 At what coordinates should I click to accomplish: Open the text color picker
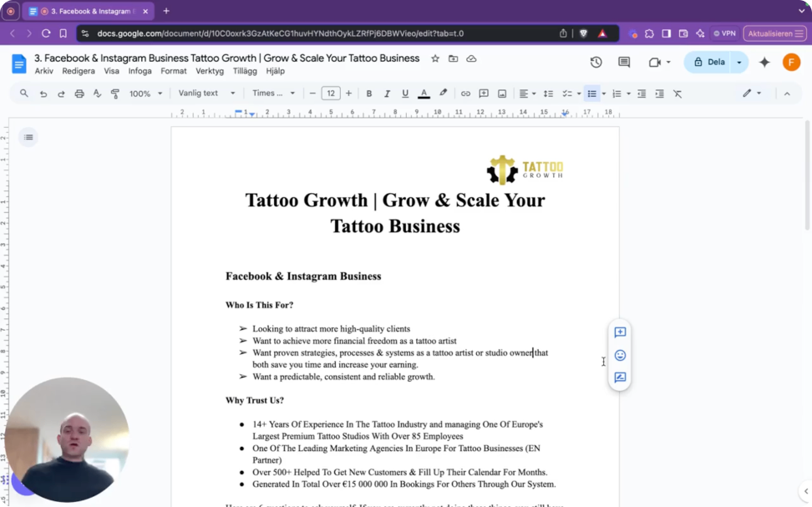(424, 94)
